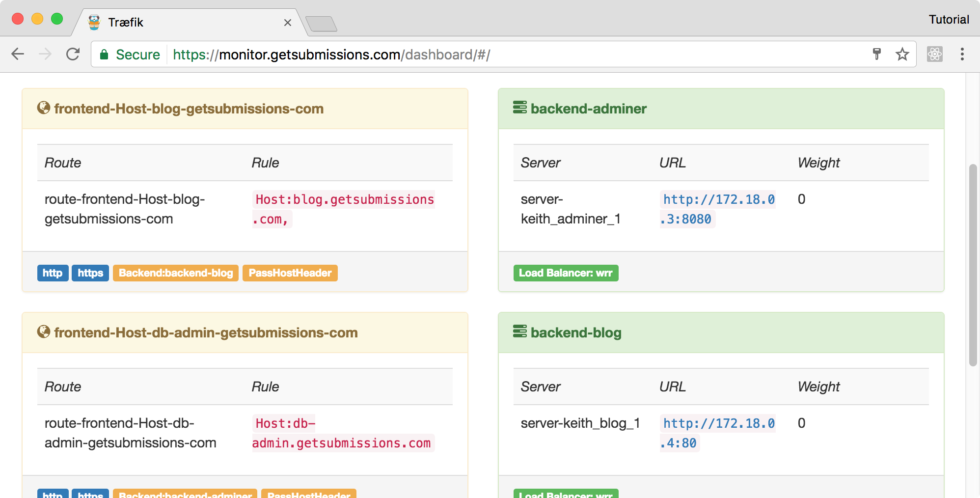Click Host:db-admin.getsubmissions.com rule
The image size is (980, 498).
[343, 433]
